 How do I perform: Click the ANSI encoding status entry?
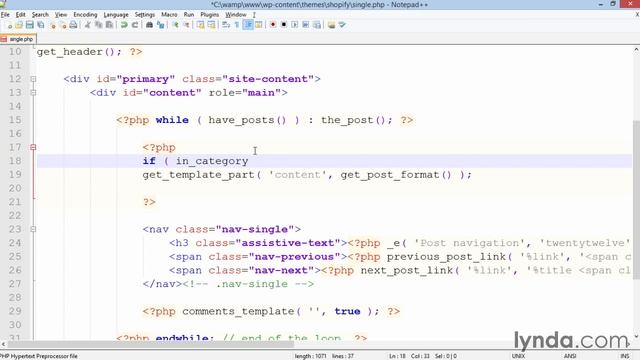570,356
